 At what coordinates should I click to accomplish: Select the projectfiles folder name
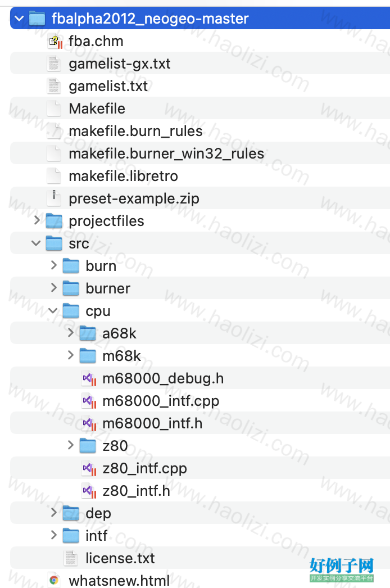[x=107, y=221]
